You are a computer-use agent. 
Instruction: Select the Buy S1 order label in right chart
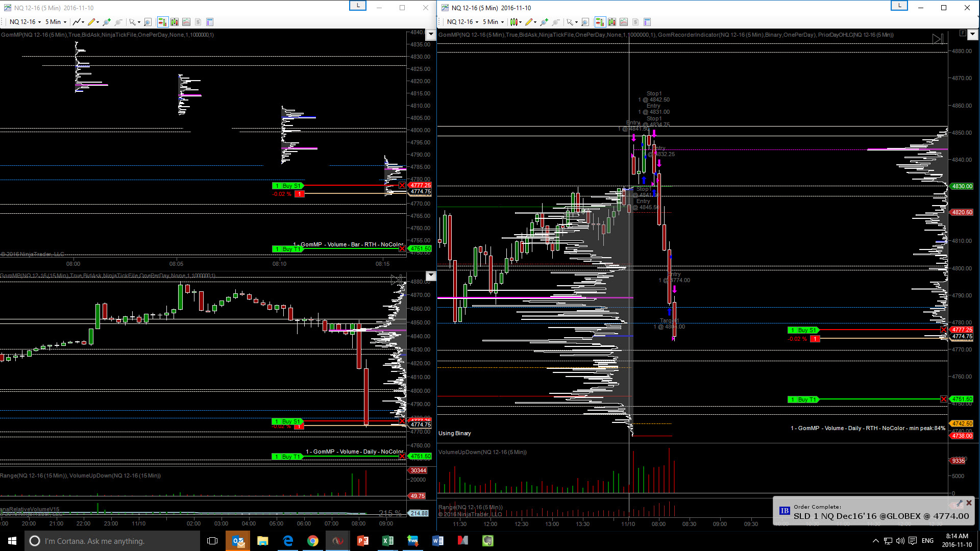pyautogui.click(x=803, y=330)
